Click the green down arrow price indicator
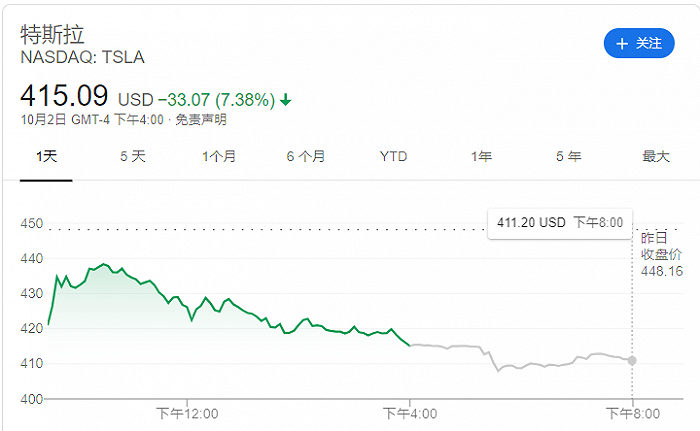This screenshot has height=431, width=700. pyautogui.click(x=286, y=100)
